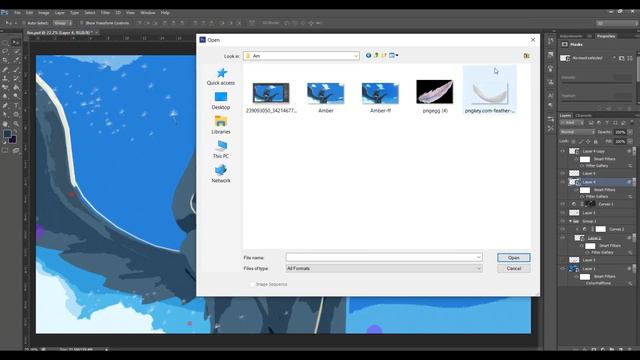Go back using the dialog's back arrow icon

point(368,56)
